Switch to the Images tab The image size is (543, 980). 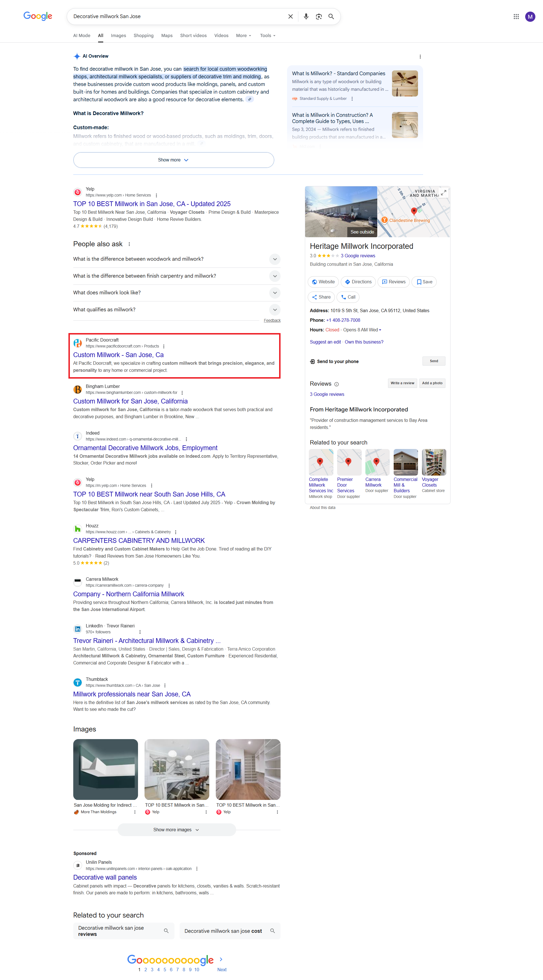(x=118, y=35)
